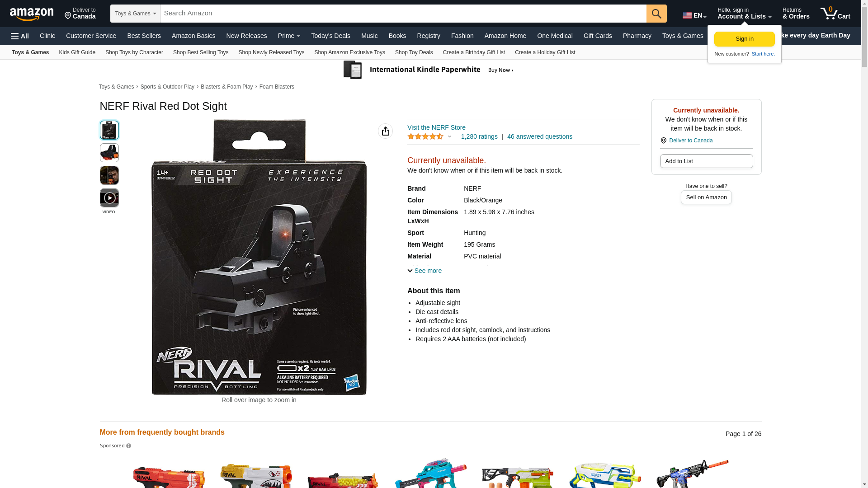Open Today's Deals in navigation bar
The image size is (868, 488).
tap(330, 36)
